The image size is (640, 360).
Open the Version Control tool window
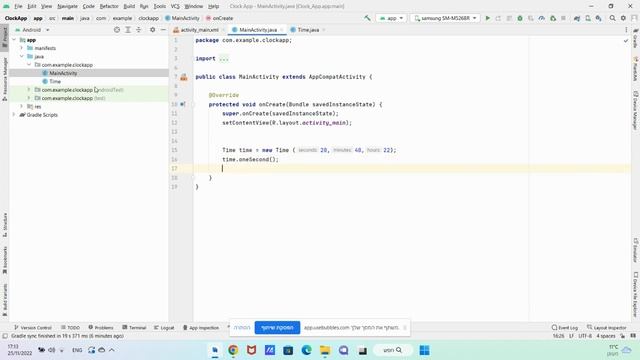coord(33,327)
